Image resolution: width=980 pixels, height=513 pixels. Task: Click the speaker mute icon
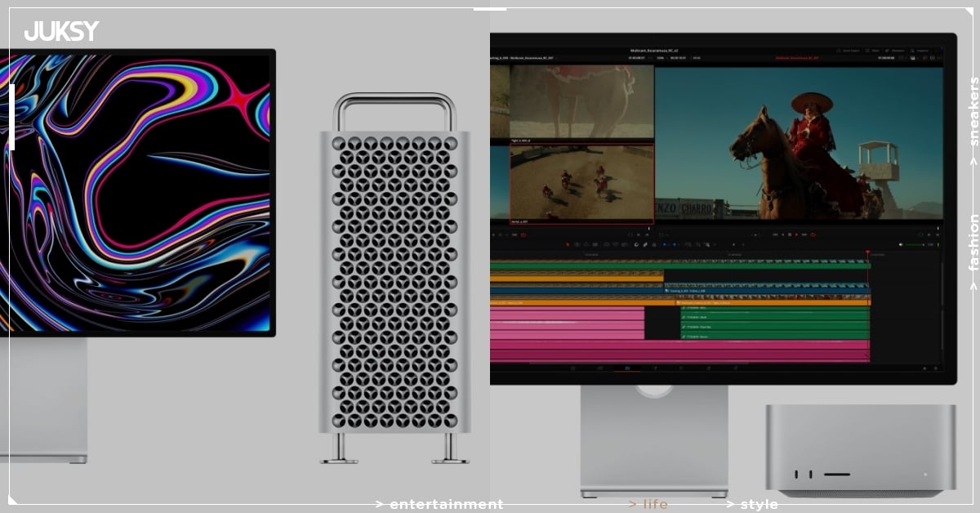(x=901, y=244)
